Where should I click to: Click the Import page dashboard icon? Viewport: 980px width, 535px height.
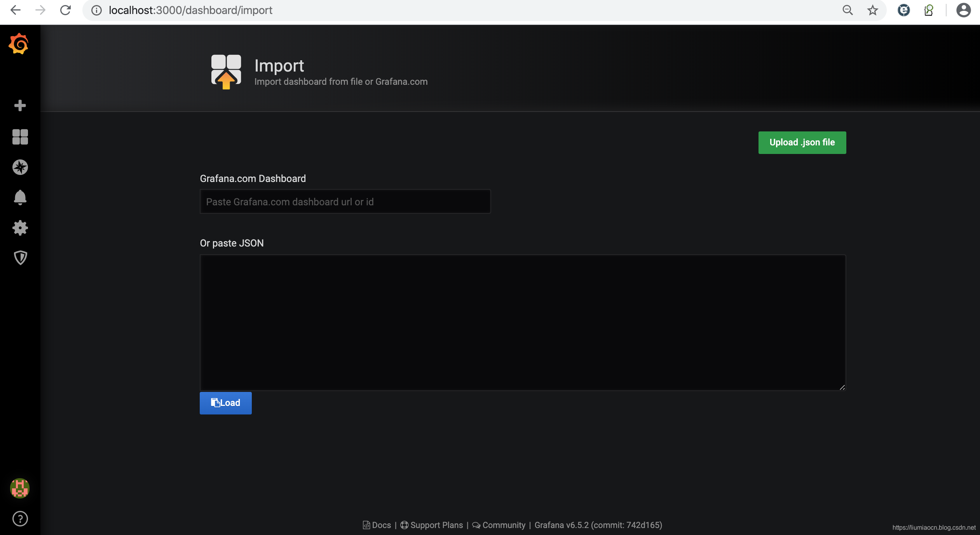point(226,72)
